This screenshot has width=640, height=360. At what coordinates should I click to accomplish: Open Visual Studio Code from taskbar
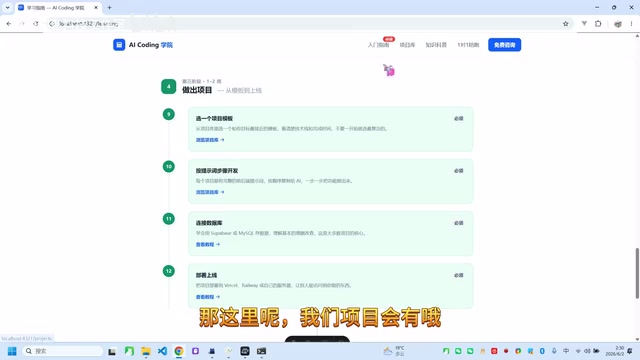point(162,351)
